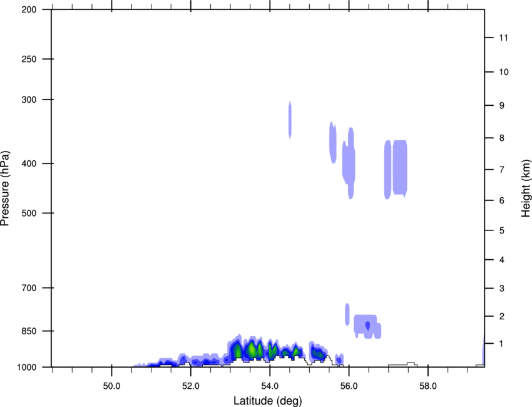Click the 6 km height label
This screenshot has height=407, width=532.
tap(502, 200)
